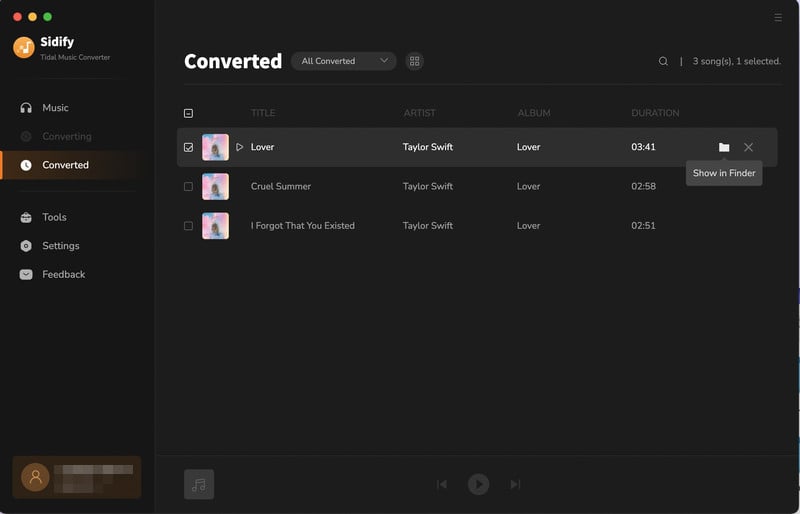
Task: Click the TITLE column header
Action: pos(263,113)
